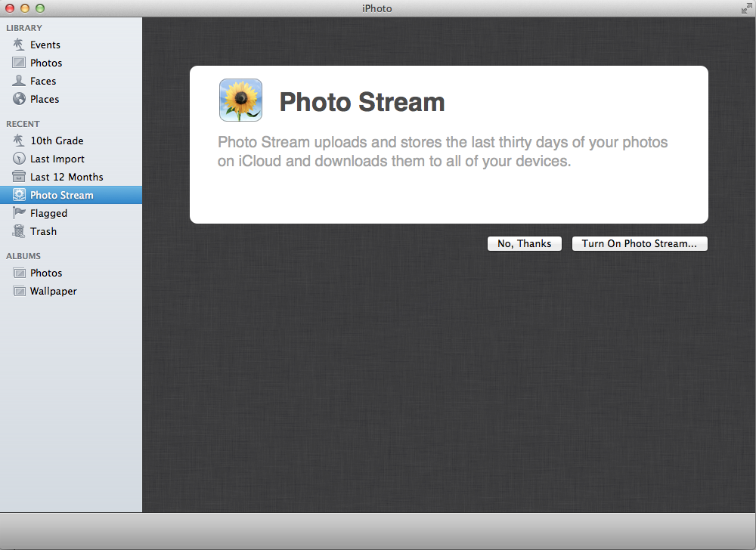Click the Wallpaper album icon

click(19, 291)
